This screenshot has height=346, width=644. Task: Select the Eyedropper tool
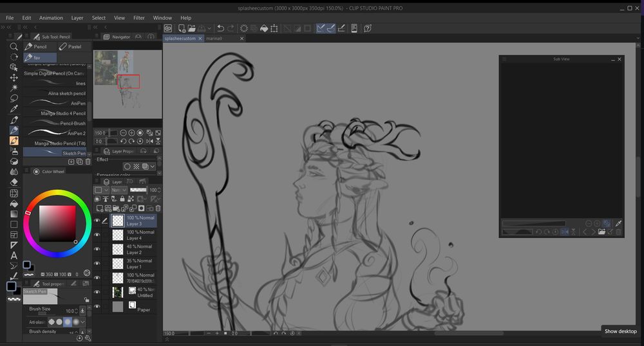point(14,109)
